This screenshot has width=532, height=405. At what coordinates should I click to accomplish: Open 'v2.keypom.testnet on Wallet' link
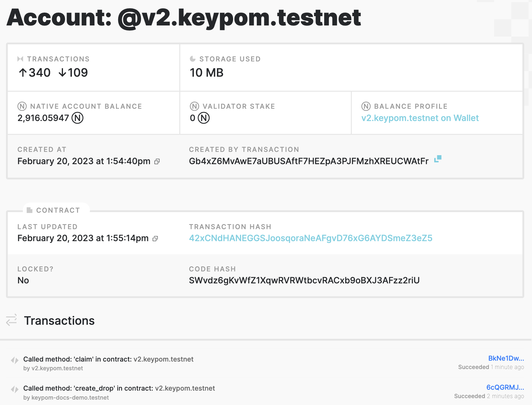(420, 118)
